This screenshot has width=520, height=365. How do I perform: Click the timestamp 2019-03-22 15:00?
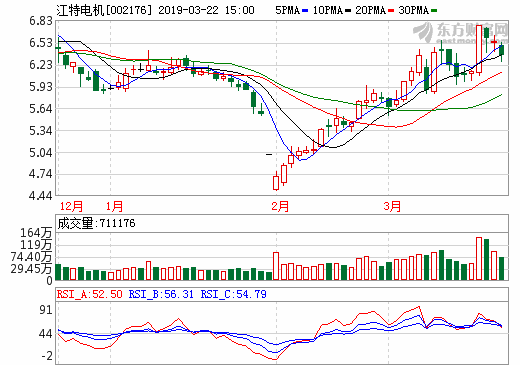coord(206,10)
